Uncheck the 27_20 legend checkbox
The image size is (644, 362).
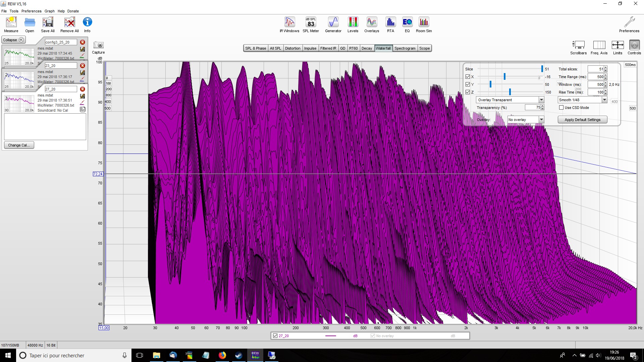pyautogui.click(x=275, y=336)
